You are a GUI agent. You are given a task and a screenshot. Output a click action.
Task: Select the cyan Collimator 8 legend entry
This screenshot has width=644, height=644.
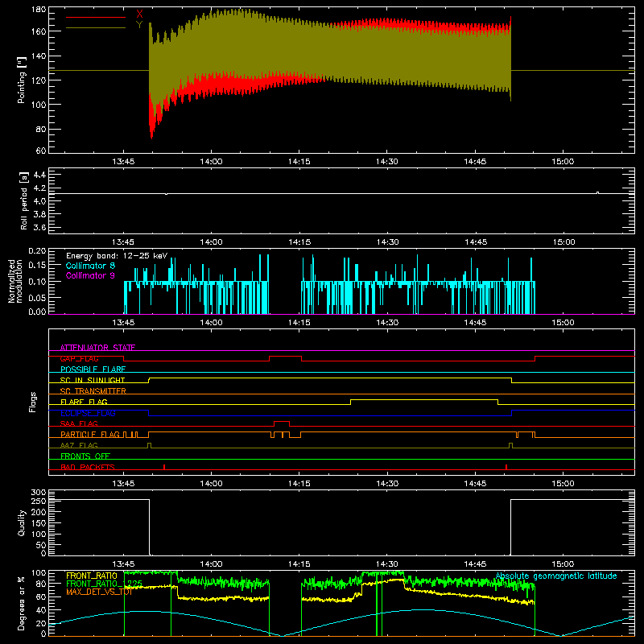point(90,266)
